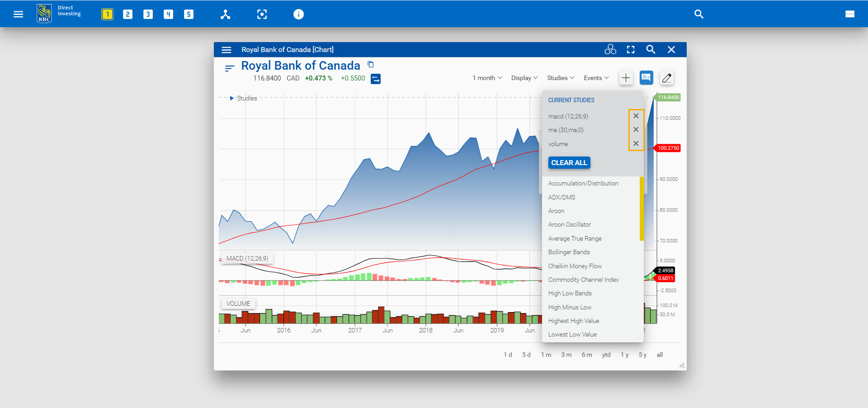
Task: Set chart range to 6 m
Action: (x=586, y=355)
